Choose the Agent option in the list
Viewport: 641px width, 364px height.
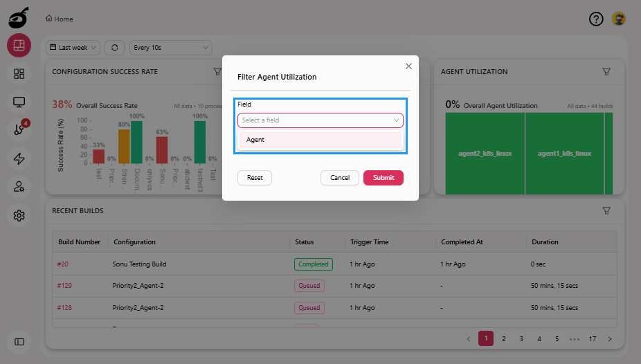pyautogui.click(x=320, y=140)
